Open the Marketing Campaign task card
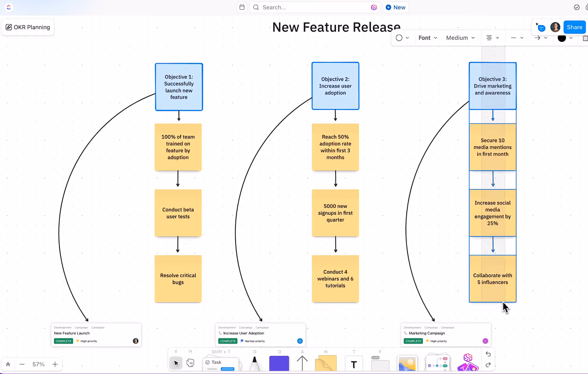The width and height of the screenshot is (588, 374). click(x=446, y=335)
